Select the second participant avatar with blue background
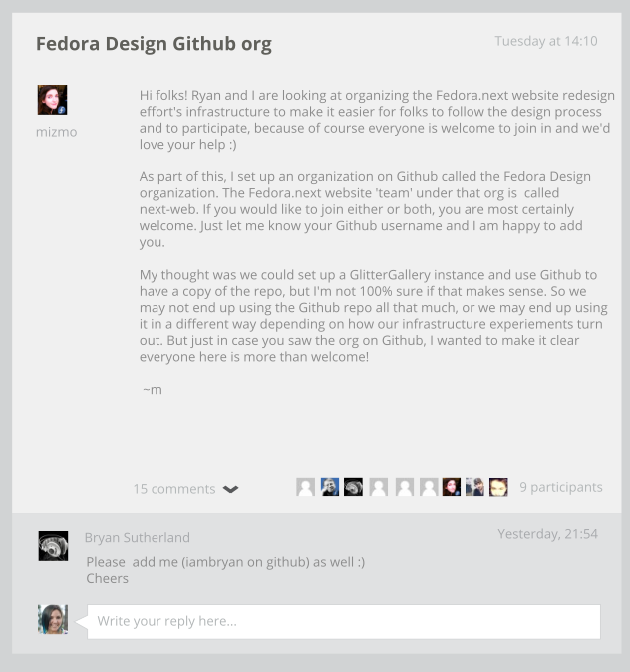Screen dimensions: 630x672 330,487
